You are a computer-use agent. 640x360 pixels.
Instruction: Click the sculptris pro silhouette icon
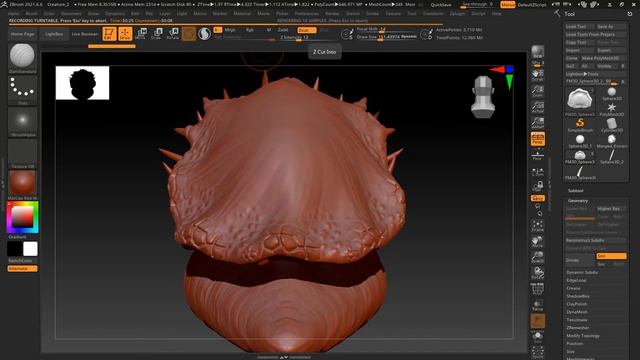click(x=204, y=33)
